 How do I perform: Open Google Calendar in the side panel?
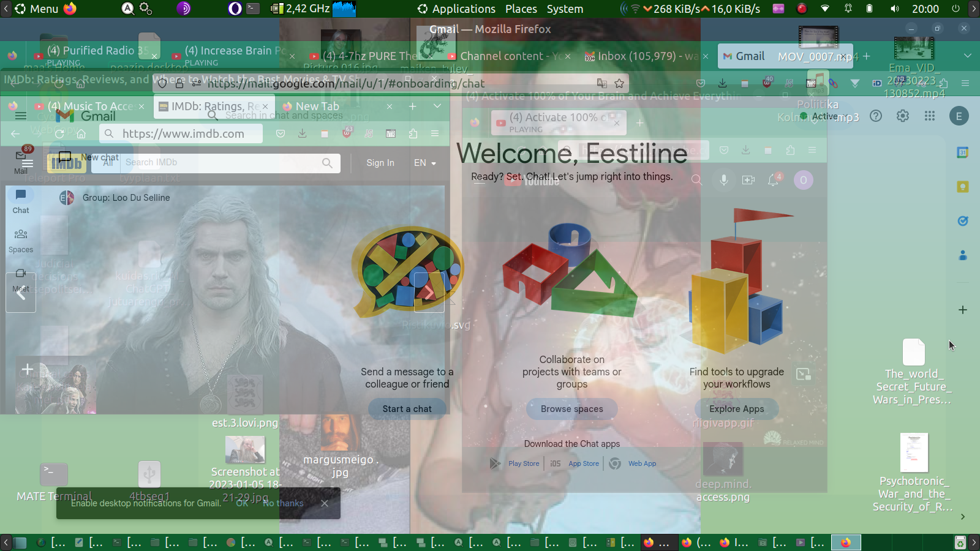coord(963,152)
